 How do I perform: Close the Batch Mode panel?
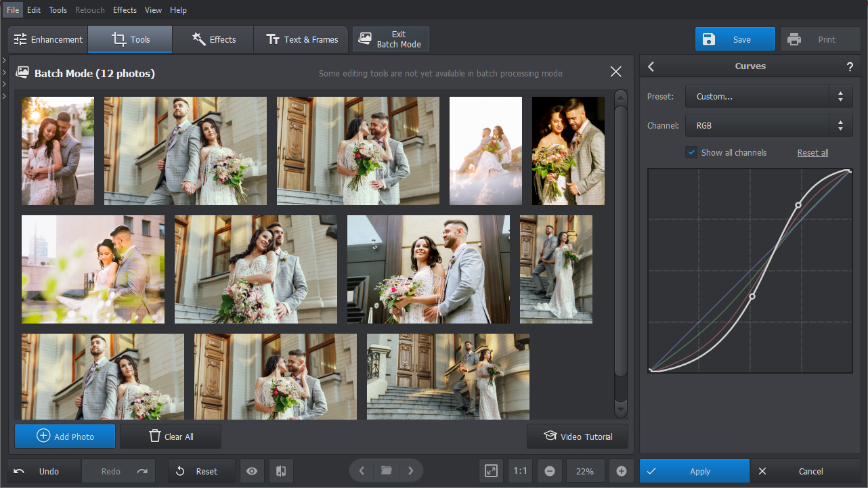[615, 72]
